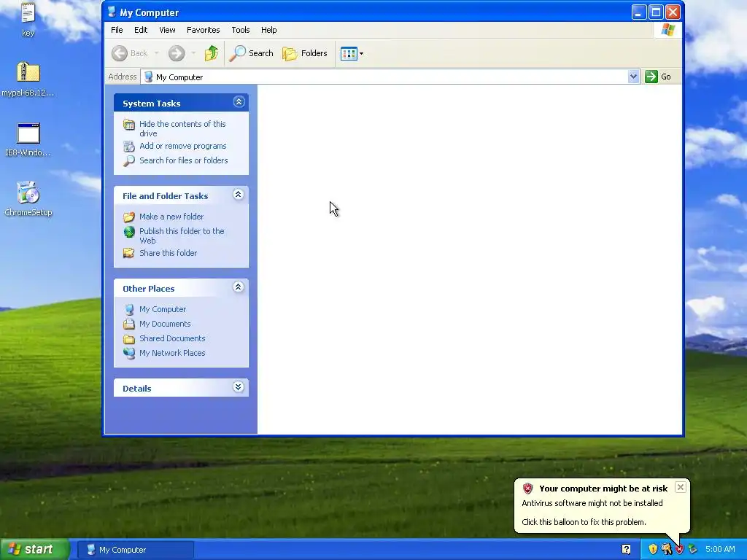747x560 pixels.
Task: Open My Network Places link
Action: (x=172, y=353)
